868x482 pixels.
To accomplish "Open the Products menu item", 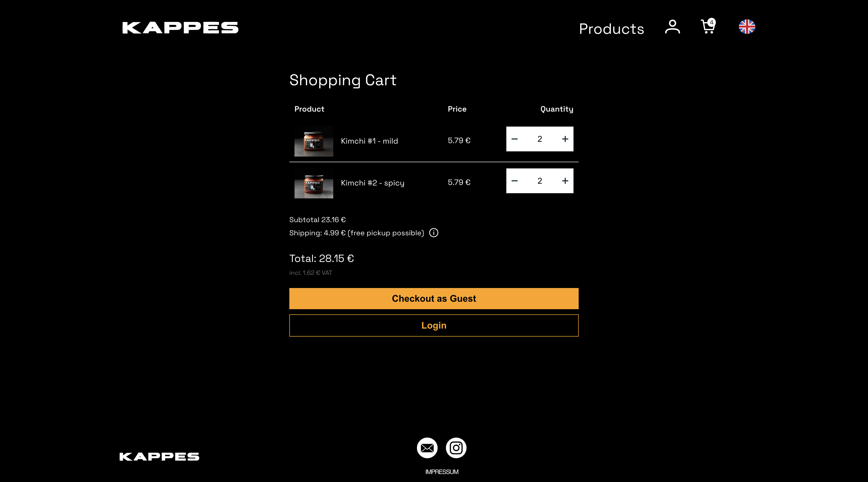I will (611, 29).
